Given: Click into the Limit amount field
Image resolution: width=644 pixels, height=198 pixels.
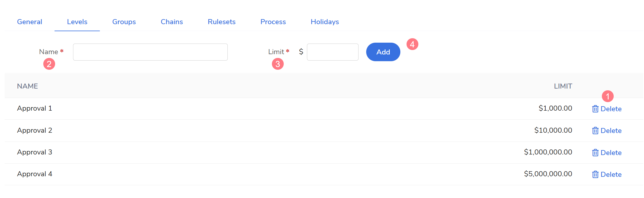Looking at the screenshot, I should tap(333, 52).
